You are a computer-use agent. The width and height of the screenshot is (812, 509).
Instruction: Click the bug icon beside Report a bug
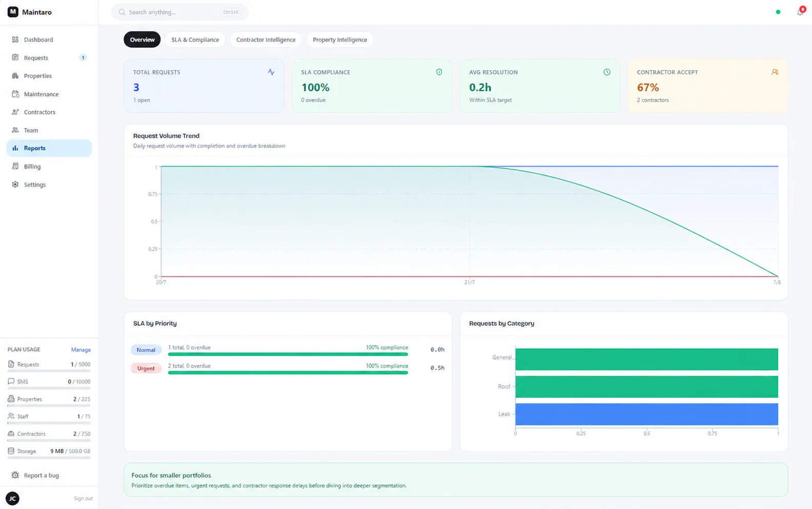point(15,475)
